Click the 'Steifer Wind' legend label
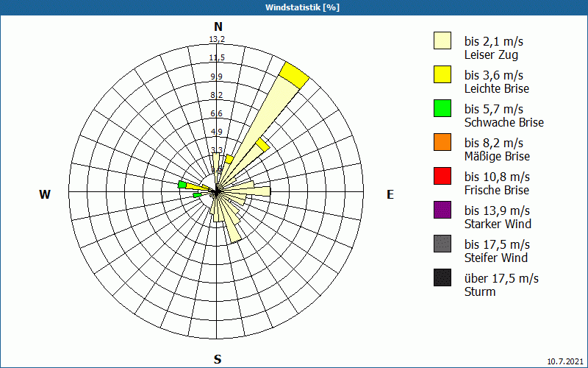This screenshot has height=368, width=588. coord(495,258)
